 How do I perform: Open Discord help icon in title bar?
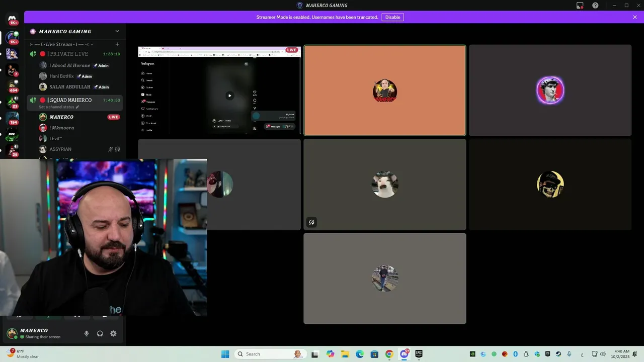(x=595, y=6)
